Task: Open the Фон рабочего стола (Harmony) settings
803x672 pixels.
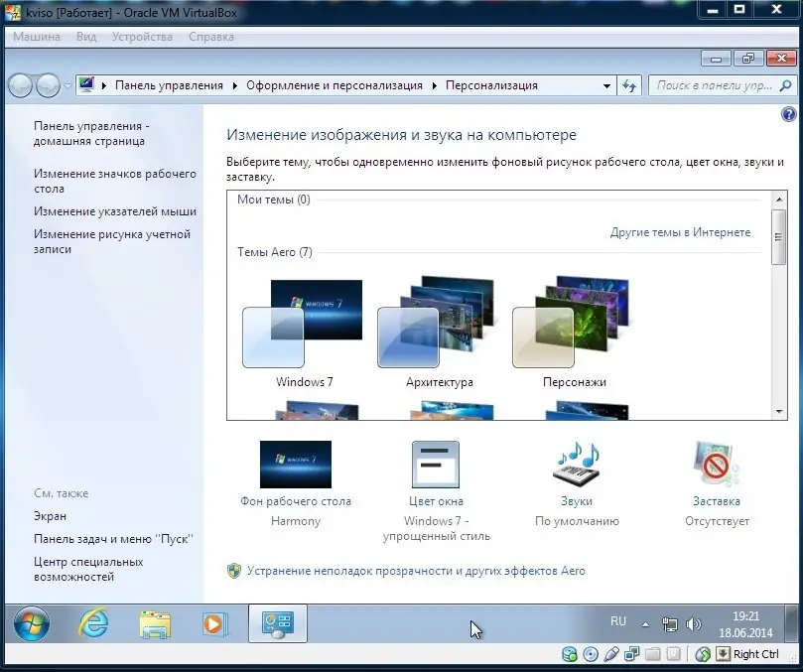Action: point(295,465)
